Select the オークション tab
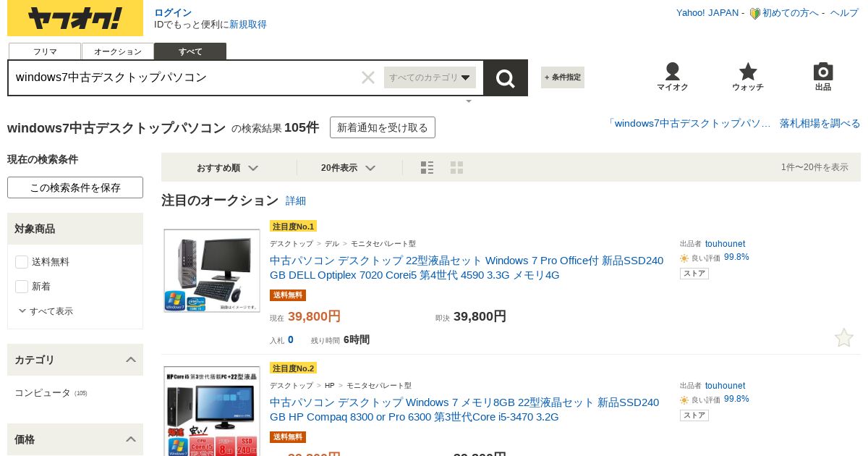 tap(118, 51)
